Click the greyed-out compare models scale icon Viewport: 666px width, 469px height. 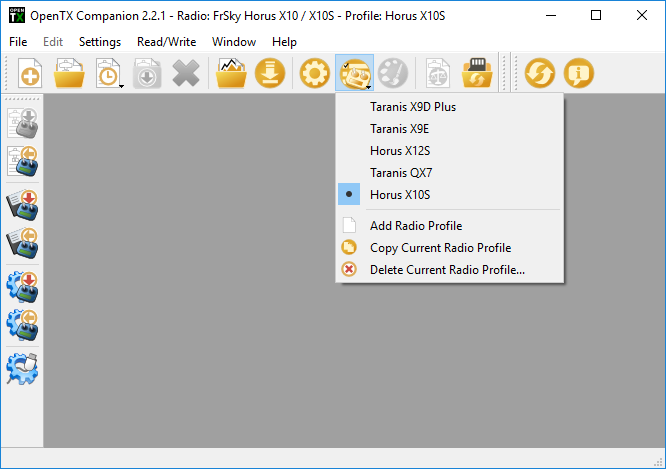point(438,73)
